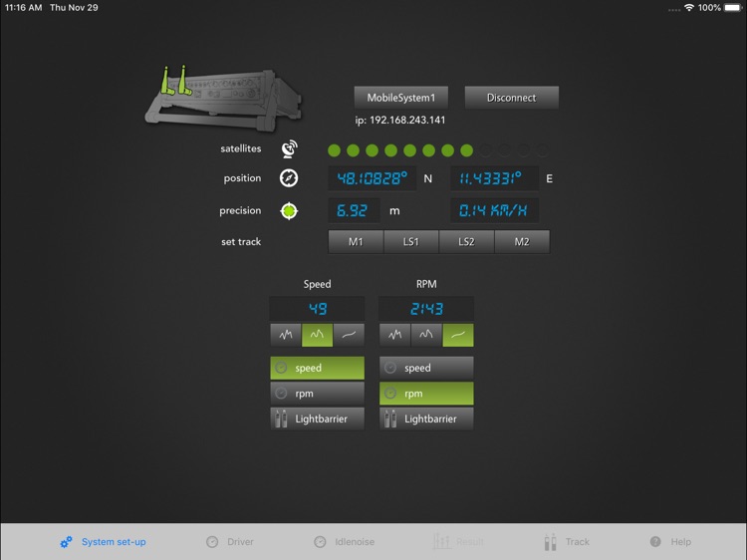Set track point M2
The image size is (747, 560).
click(522, 241)
